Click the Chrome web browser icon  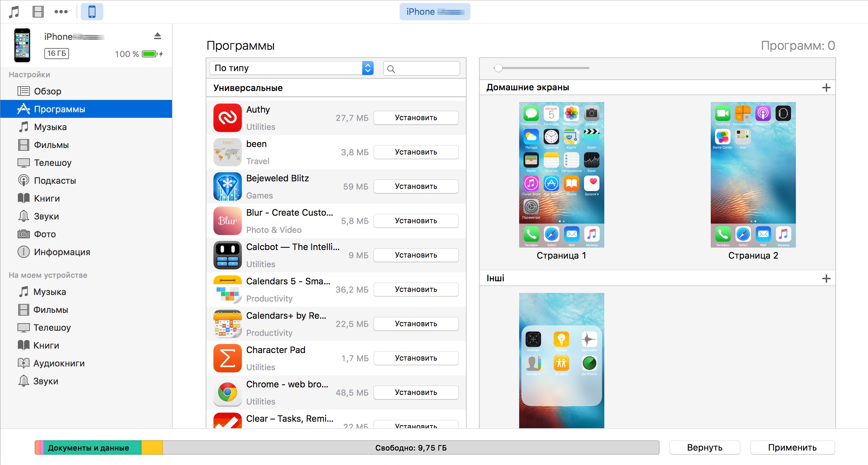[x=228, y=392]
